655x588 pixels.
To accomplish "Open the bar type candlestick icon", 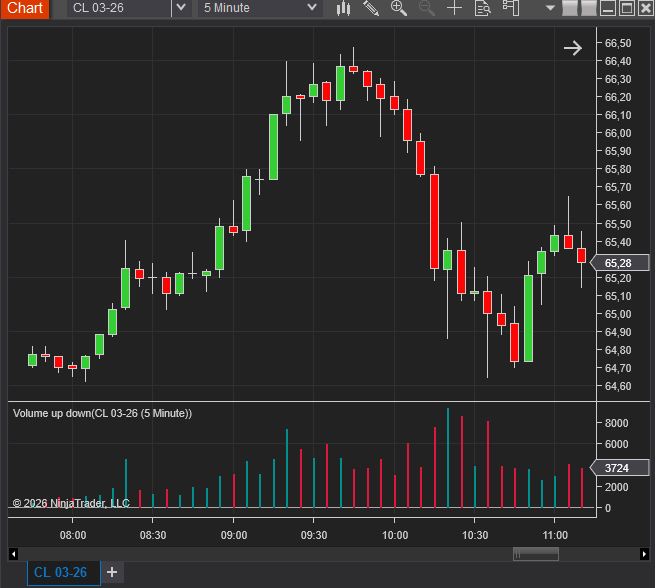I will coord(343,8).
